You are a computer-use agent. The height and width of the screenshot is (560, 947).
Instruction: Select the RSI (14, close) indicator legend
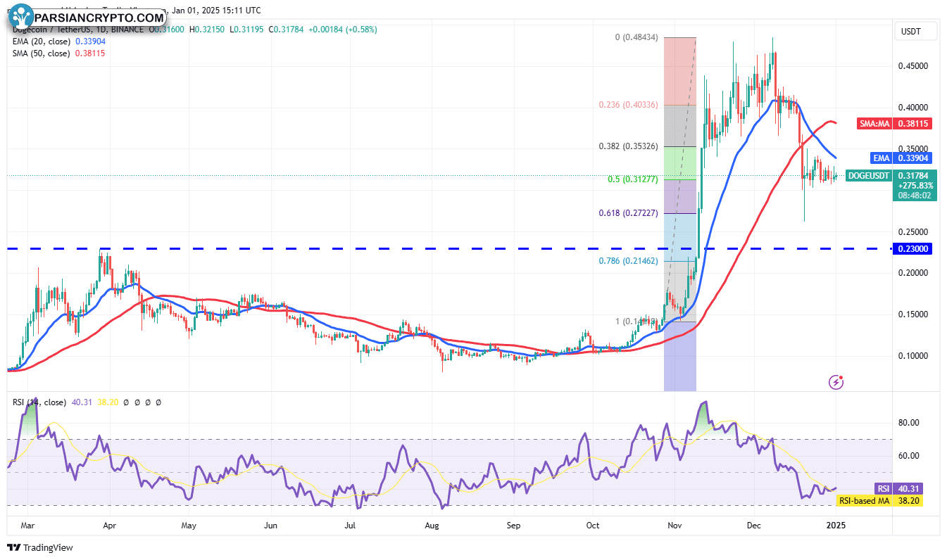click(x=39, y=402)
